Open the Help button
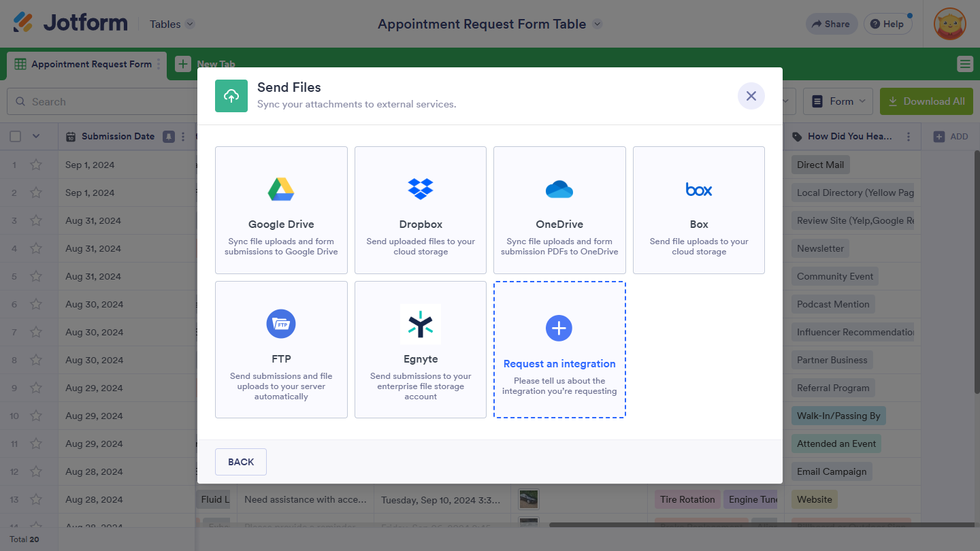The width and height of the screenshot is (980, 551). pyautogui.click(x=887, y=24)
